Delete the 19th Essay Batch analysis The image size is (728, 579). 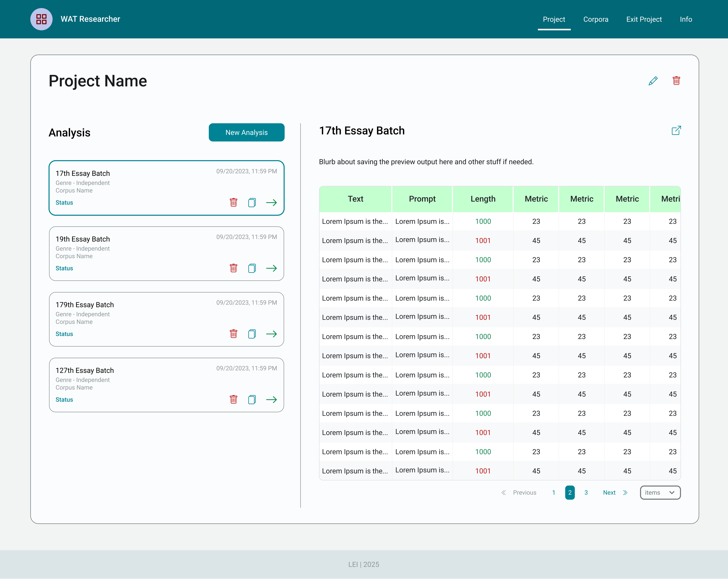click(x=233, y=268)
